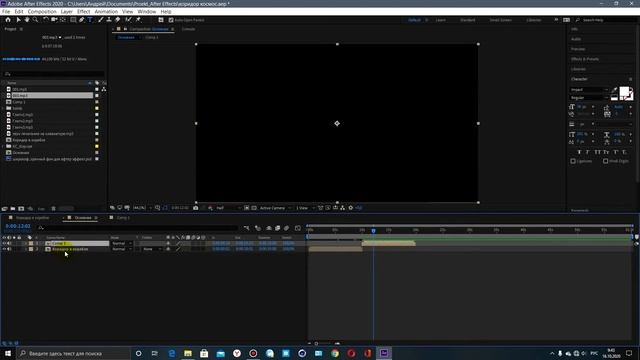Switch to the Standard workspace
This screenshot has height=360, width=640.
(x=468, y=20)
